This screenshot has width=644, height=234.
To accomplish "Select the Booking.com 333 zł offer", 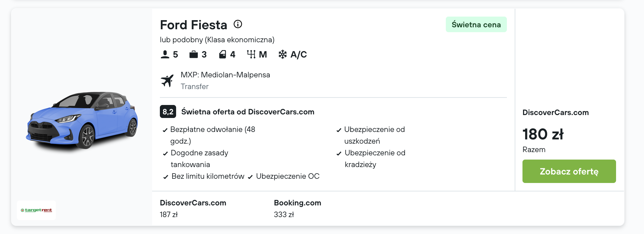I will [297, 208].
